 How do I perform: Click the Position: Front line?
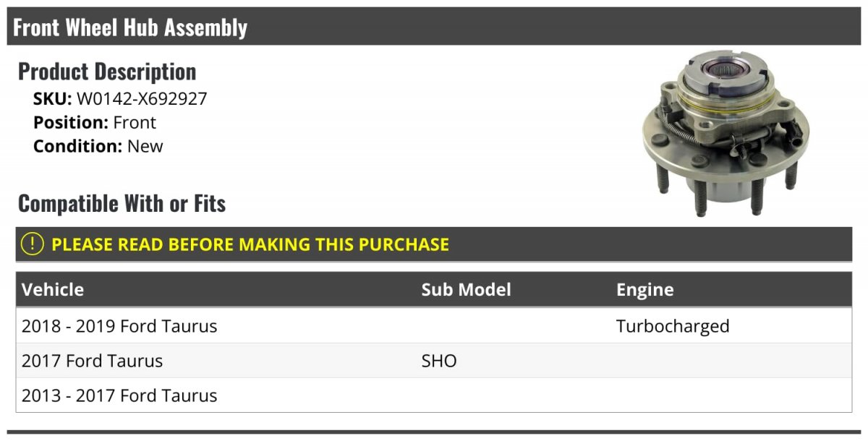pyautogui.click(x=95, y=123)
